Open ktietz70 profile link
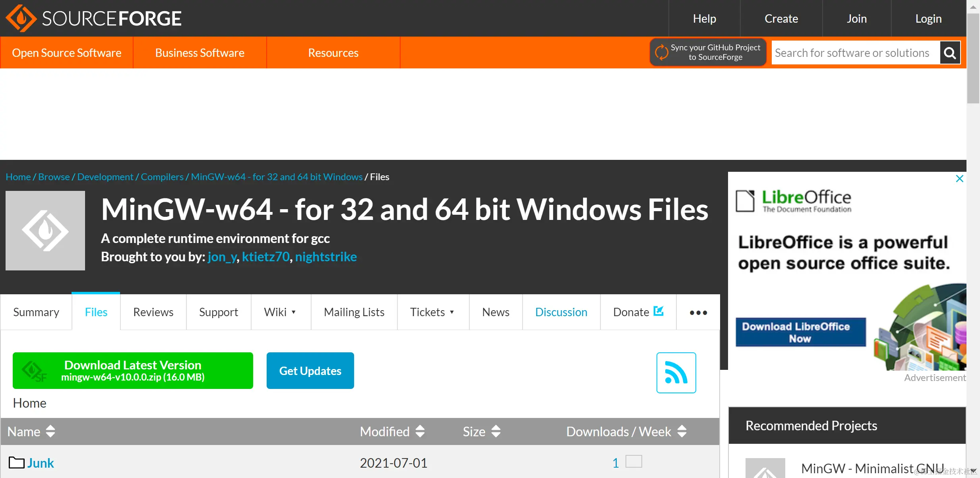This screenshot has height=478, width=980. pos(266,256)
